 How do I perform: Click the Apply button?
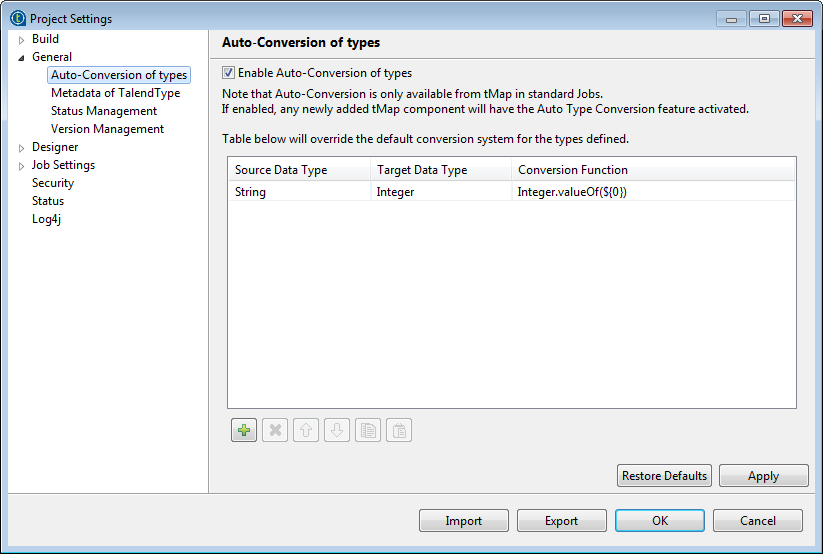click(x=763, y=476)
